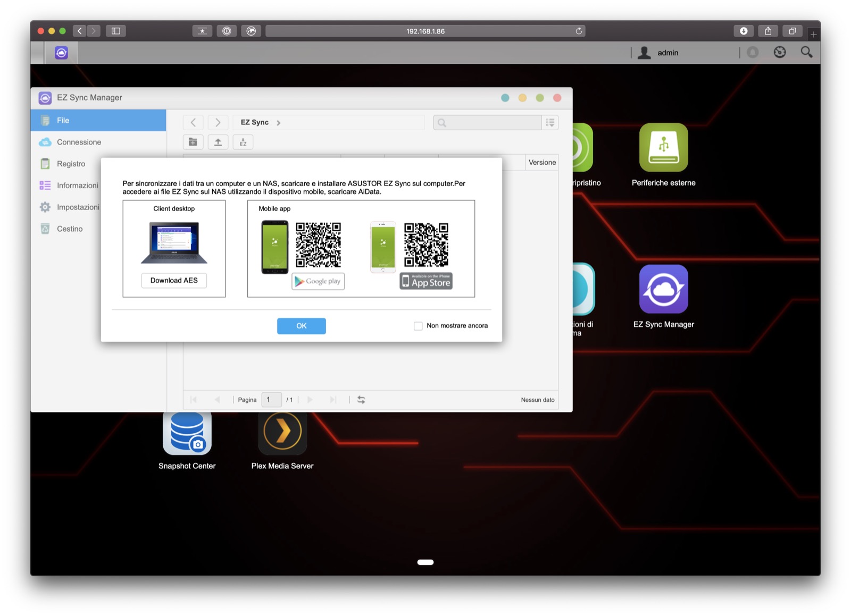Click the OK button
Viewport: 851px width, 616px height.
point(302,326)
